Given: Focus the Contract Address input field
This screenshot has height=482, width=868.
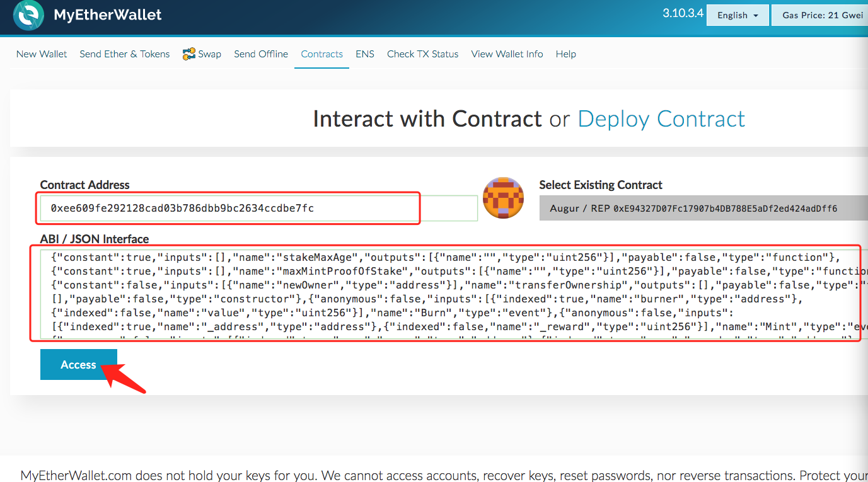Looking at the screenshot, I should [x=258, y=208].
